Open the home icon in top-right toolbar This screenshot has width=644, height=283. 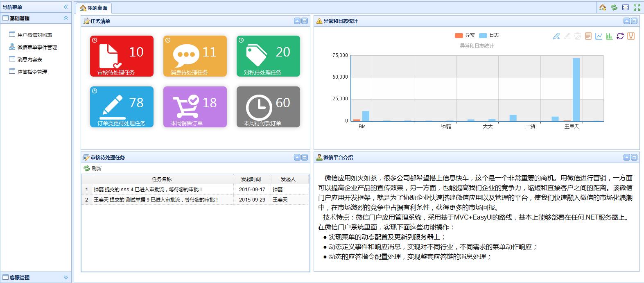coord(603,7)
